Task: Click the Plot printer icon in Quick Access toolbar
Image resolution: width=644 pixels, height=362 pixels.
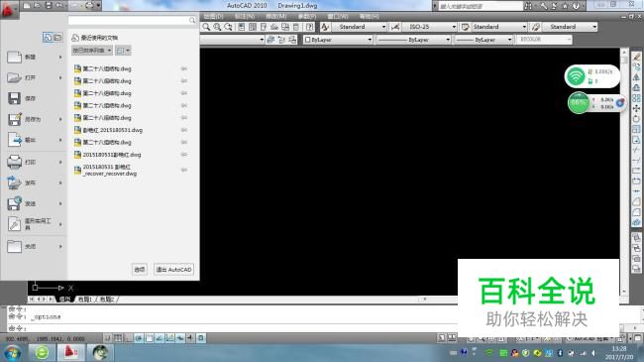Action: pyautogui.click(x=89, y=5)
